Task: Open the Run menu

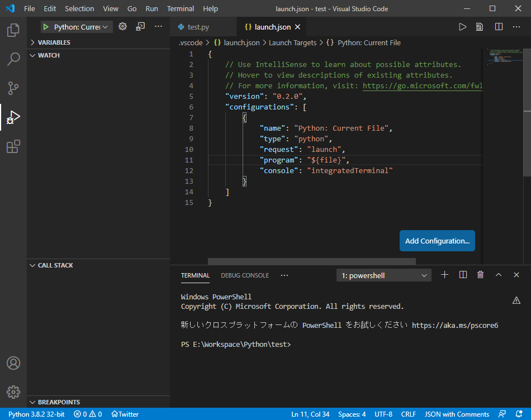Action: [x=151, y=8]
